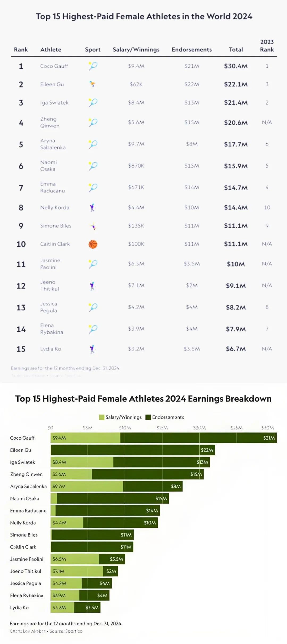The image size is (287, 644).
Task: Click the basketball icon for Caitlin Clark
Action: (93, 244)
